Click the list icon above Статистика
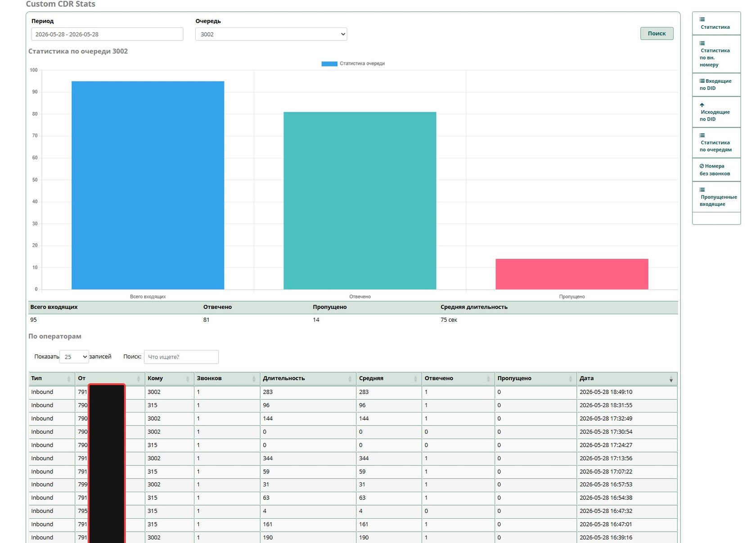The height and width of the screenshot is (543, 756). pyautogui.click(x=702, y=19)
